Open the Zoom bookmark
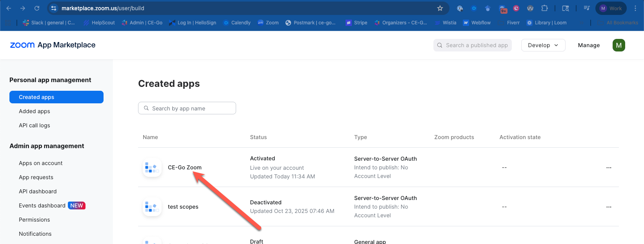This screenshot has width=644, height=244. tap(268, 23)
